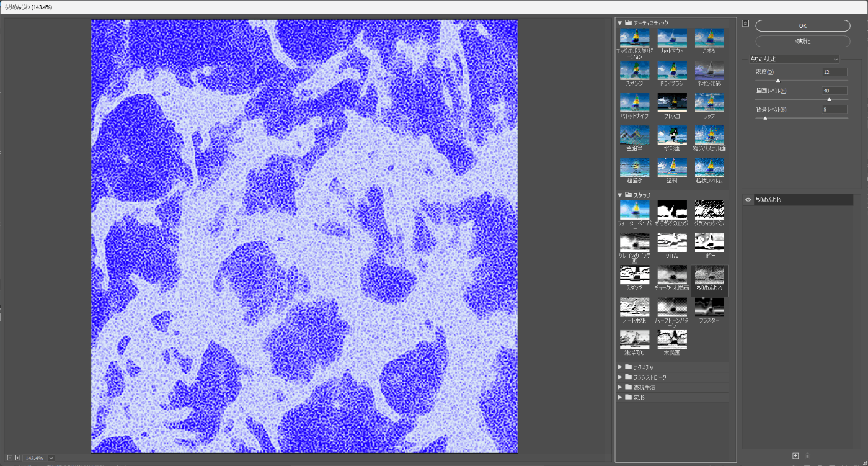Click the zoom out minus button

(10, 458)
